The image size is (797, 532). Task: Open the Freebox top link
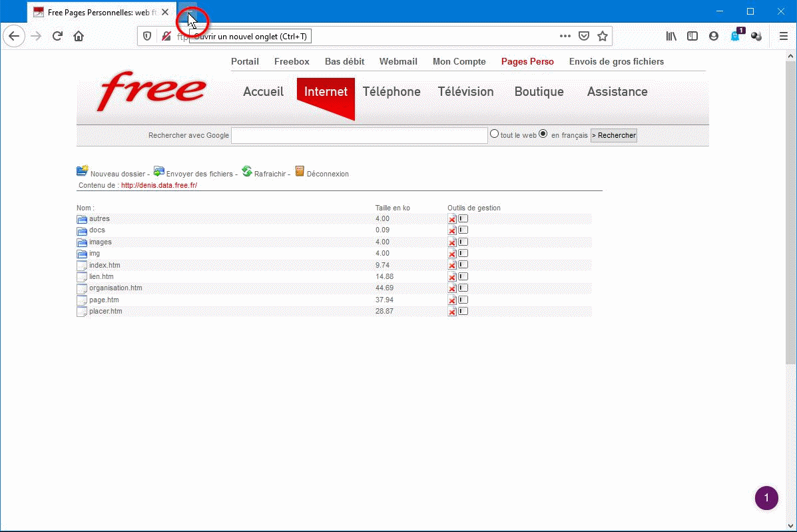coord(292,61)
